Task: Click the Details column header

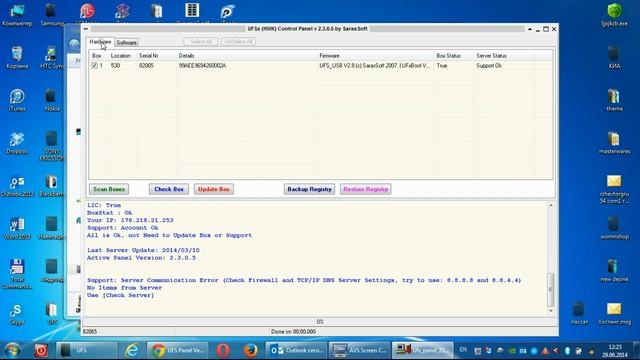Action: [x=247, y=56]
